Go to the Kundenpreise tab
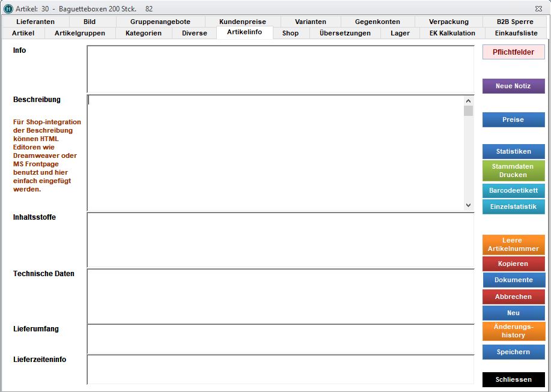Viewport: 551px width, 392px height. pos(242,22)
